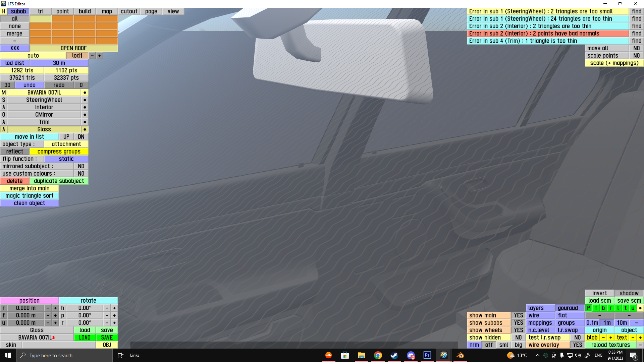
Task: Open the cutout mode tab
Action: click(129, 11)
